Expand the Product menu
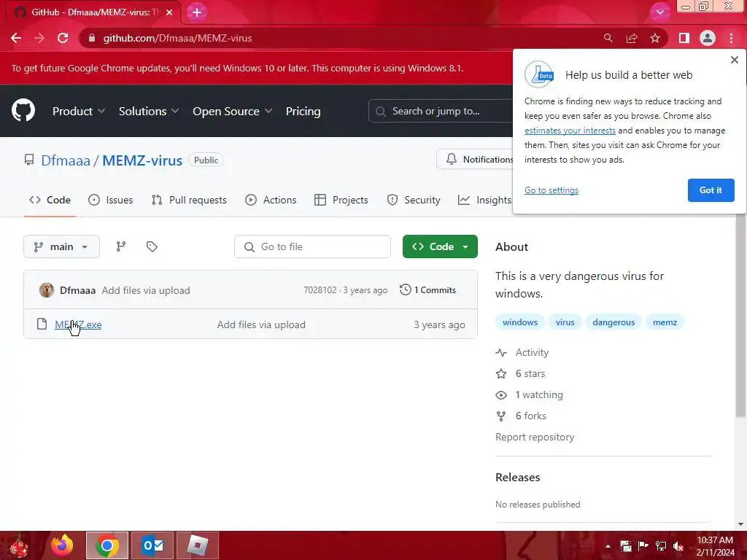The width and height of the screenshot is (747, 560). (79, 111)
